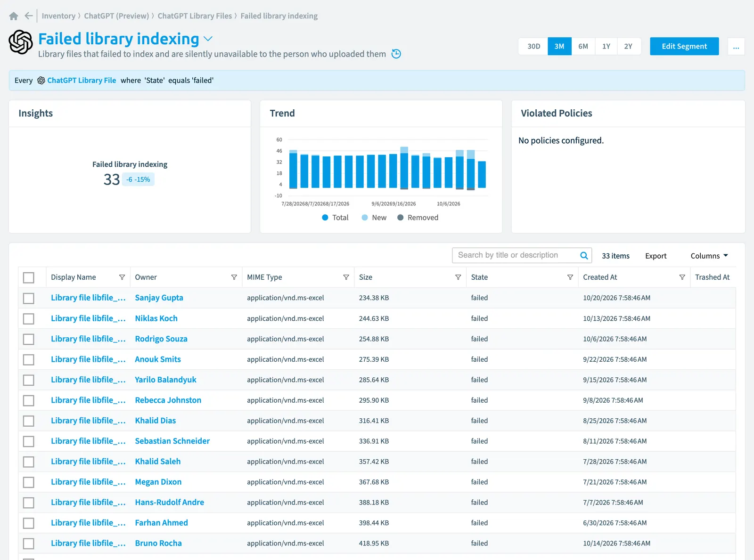Select the 6M time range
This screenshot has height=560, width=754.
(583, 46)
